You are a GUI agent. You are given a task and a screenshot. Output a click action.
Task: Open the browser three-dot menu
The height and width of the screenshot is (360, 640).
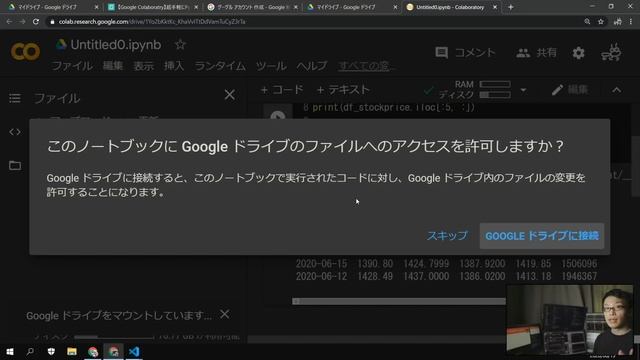[631, 22]
